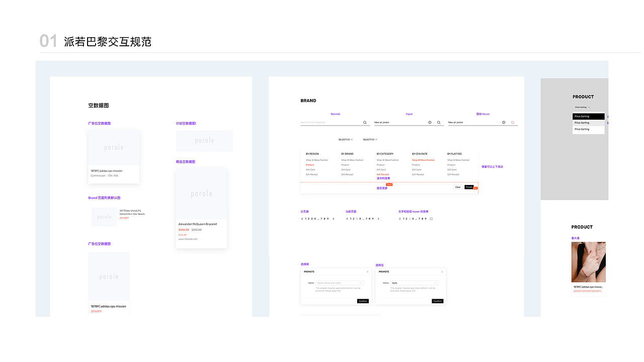The image size is (644, 362).
Task: Click the clear icon in the 图标 Hover search bar
Action: point(504,122)
